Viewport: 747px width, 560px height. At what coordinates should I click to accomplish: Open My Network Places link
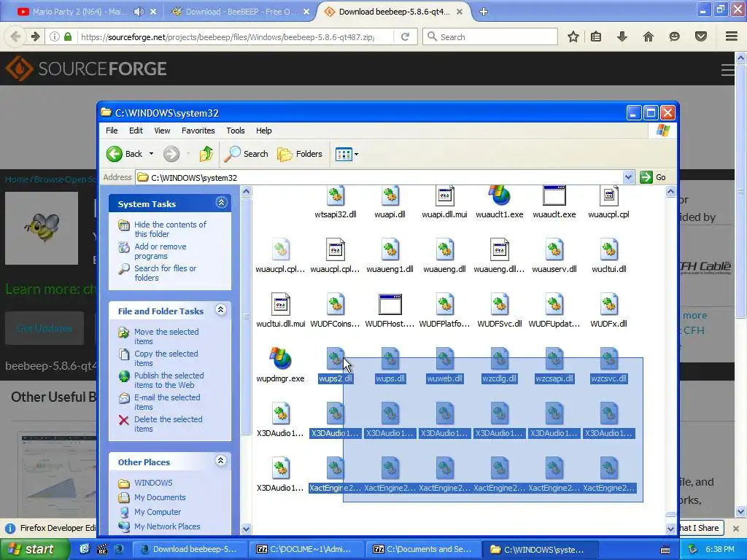click(167, 526)
